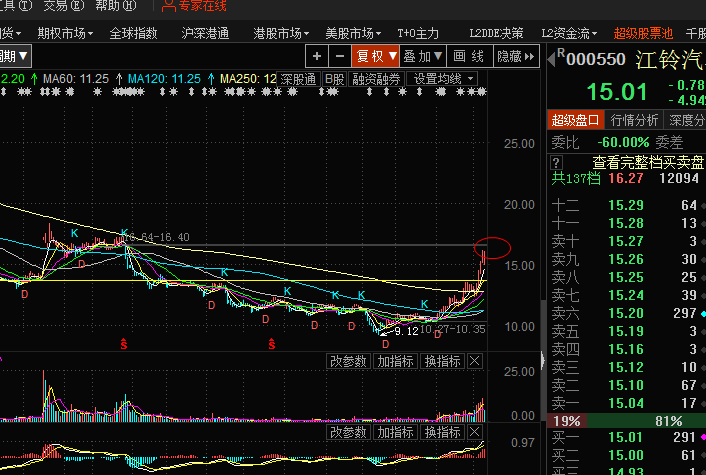Click the 19% / 81% buy-sell ratio bar
This screenshot has width=706, height=475.
[x=626, y=421]
